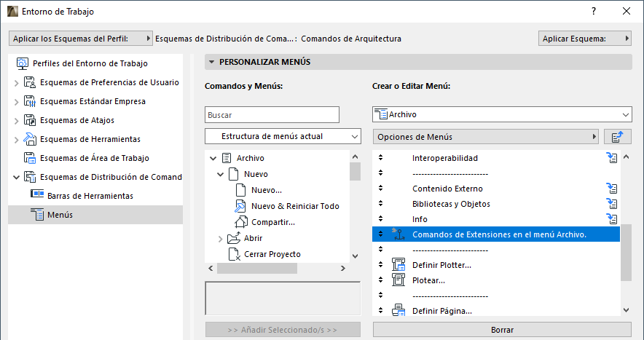Click the icon button right of Opciones de Menús
This screenshot has height=340, width=644.
point(617,137)
